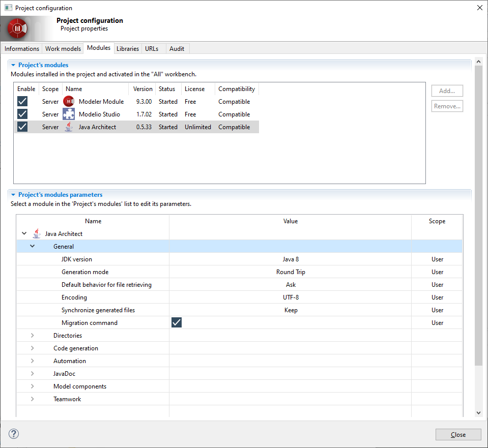Click the Value column header in parameters
488x448 pixels.
click(x=291, y=221)
